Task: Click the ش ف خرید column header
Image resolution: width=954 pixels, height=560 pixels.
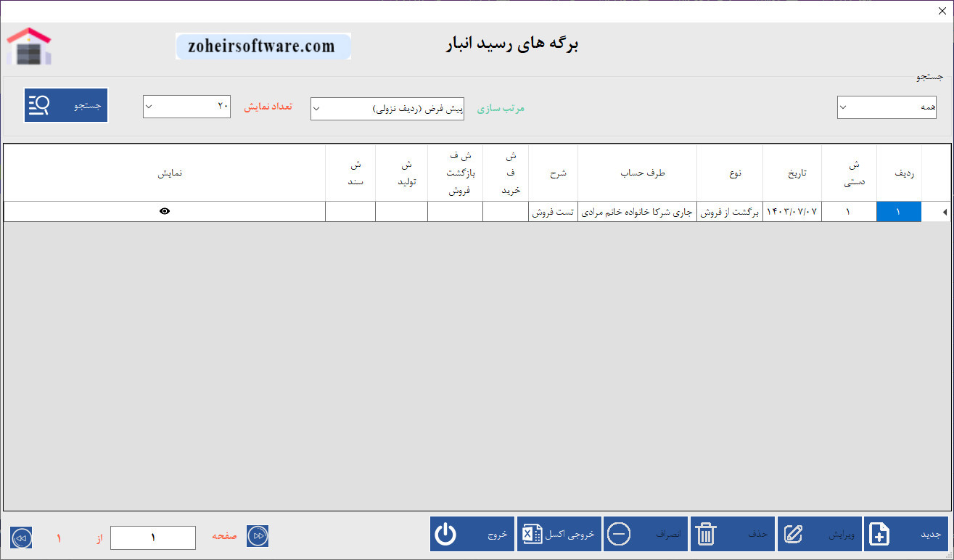Action: click(x=506, y=173)
